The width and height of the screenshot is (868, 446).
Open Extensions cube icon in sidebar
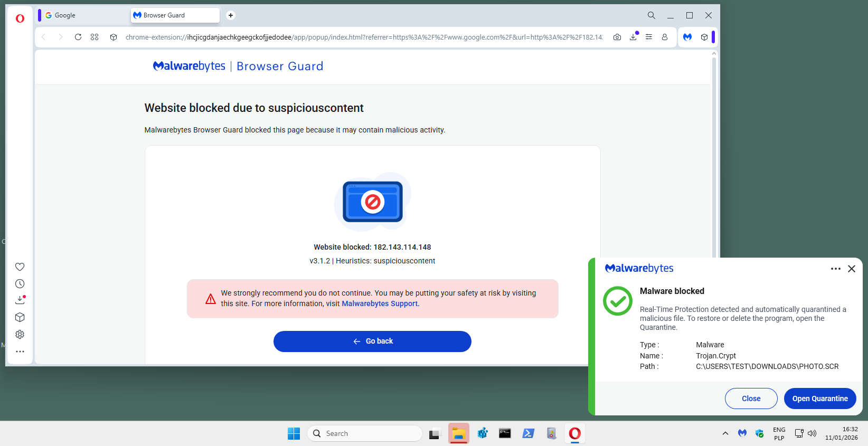coord(20,317)
